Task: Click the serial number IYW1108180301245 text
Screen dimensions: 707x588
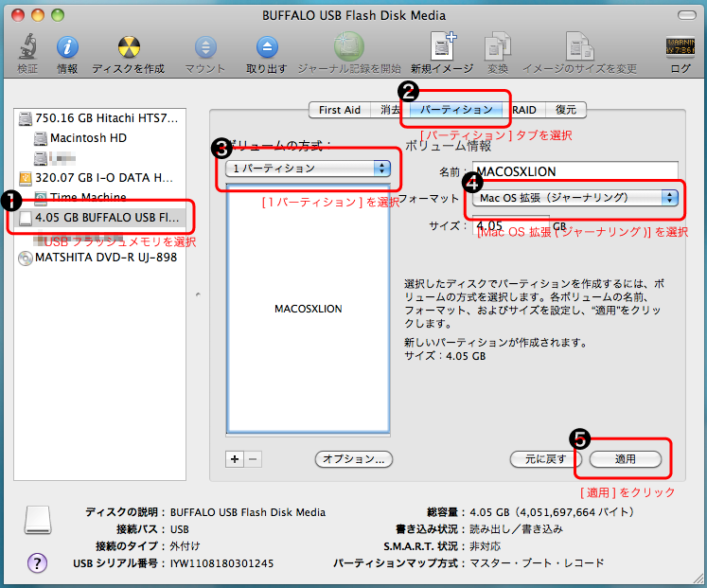Action: tap(221, 563)
